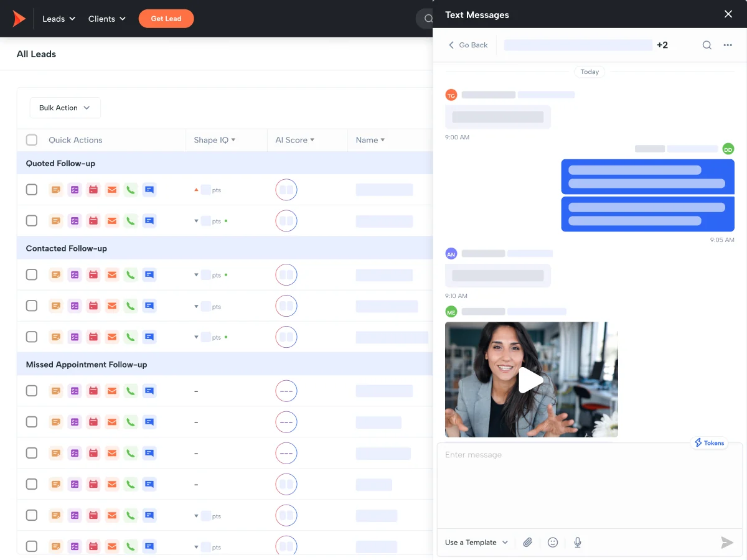This screenshot has width=747, height=560.
Task: Click the TG sender avatar
Action: [x=451, y=95]
